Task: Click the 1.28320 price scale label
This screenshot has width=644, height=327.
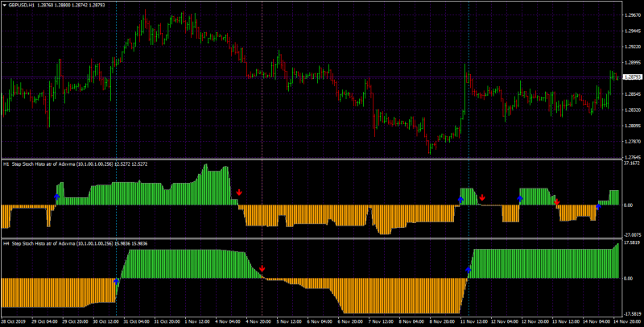Action: 633,110
